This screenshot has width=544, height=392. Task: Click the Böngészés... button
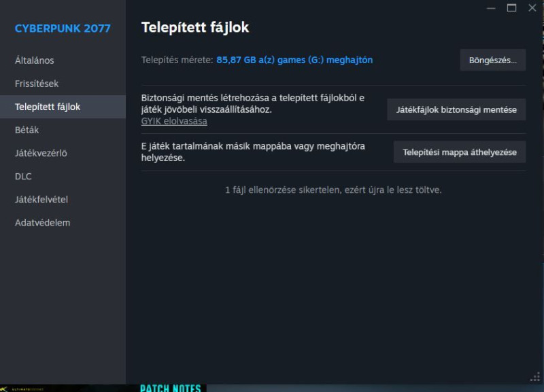click(x=492, y=60)
